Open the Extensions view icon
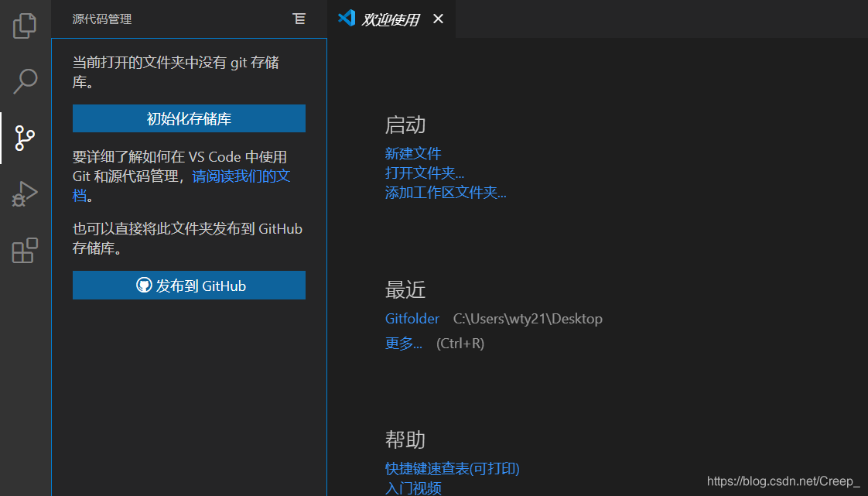The width and height of the screenshot is (868, 496). pyautogui.click(x=24, y=251)
